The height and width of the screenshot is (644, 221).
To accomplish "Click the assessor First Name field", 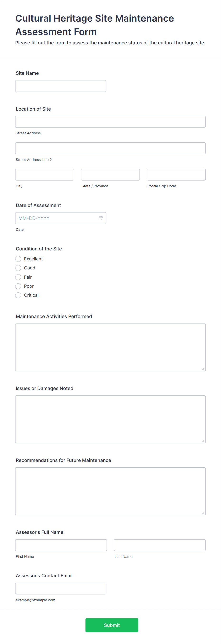I will pos(61,545).
